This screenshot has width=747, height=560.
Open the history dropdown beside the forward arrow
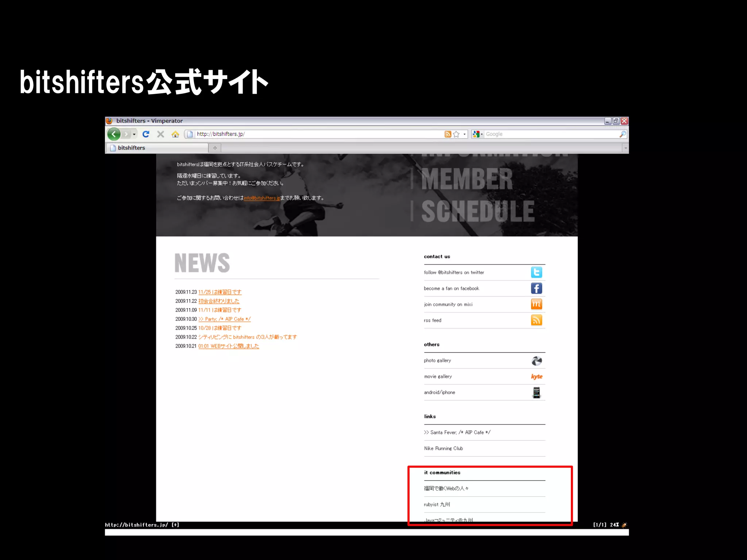point(134,134)
